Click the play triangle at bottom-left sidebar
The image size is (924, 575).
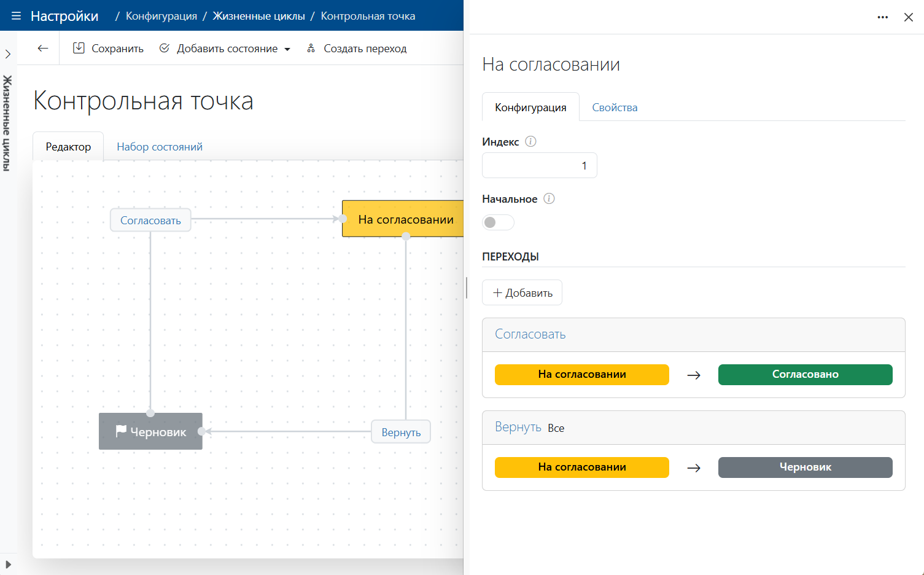point(8,564)
